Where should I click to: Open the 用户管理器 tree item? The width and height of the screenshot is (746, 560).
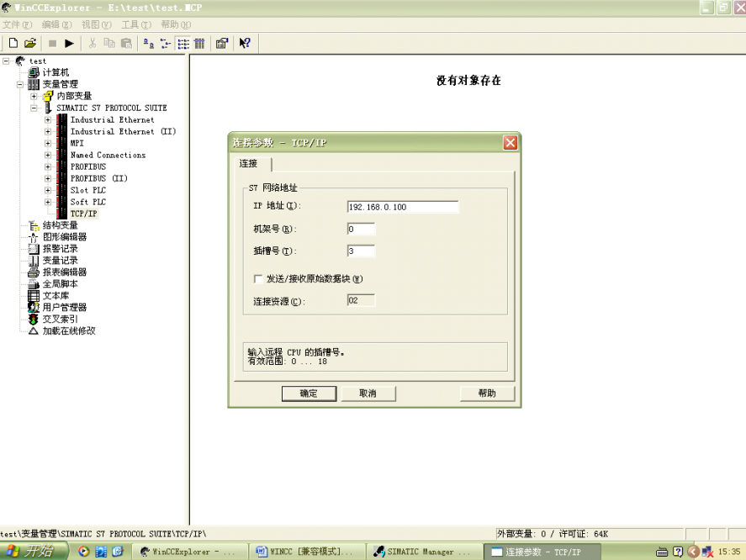pos(65,308)
